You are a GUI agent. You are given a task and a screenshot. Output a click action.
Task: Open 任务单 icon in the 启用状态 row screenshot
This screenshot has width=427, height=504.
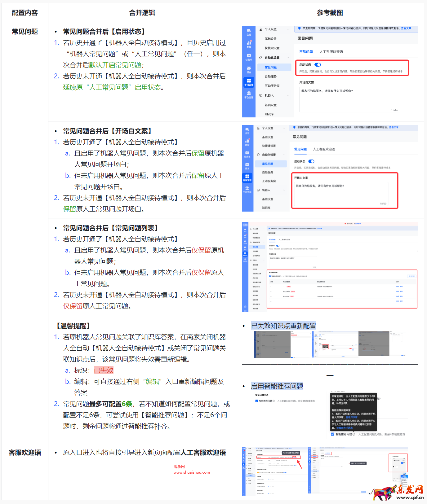coord(249,55)
